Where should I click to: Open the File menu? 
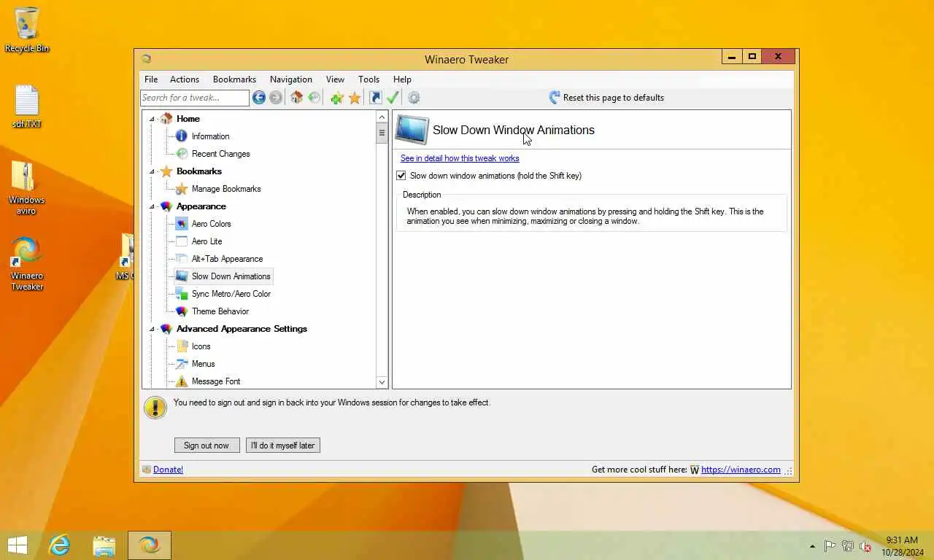(151, 79)
